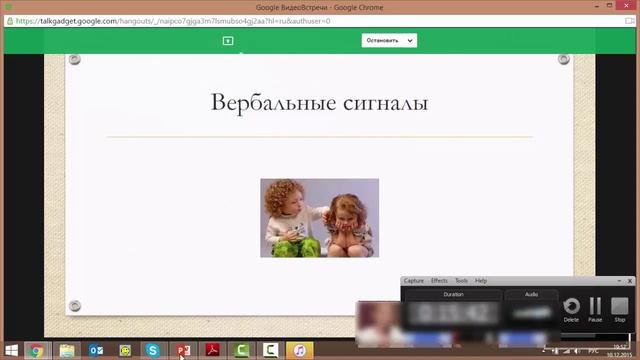Open Adobe Reader from taskbar

pos(212,351)
